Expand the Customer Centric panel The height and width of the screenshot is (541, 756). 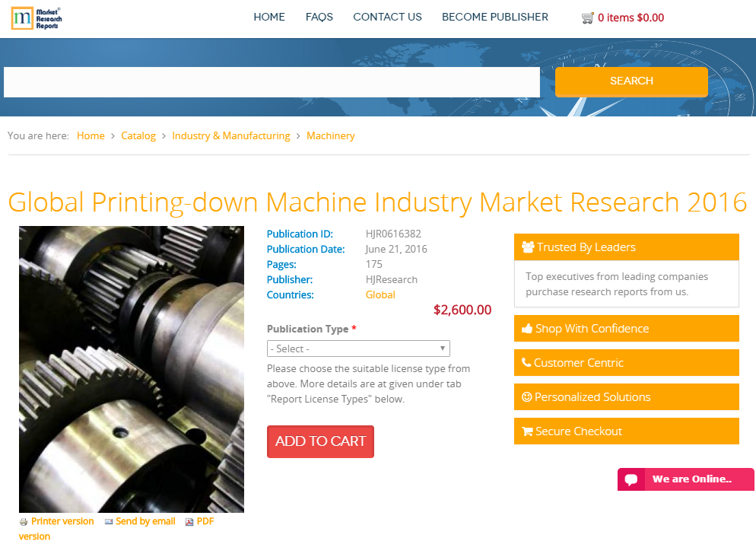(626, 363)
